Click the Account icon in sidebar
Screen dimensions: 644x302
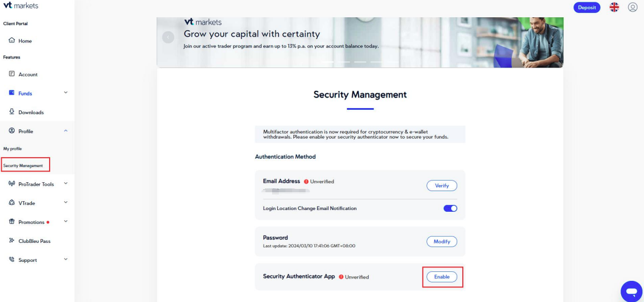point(12,74)
